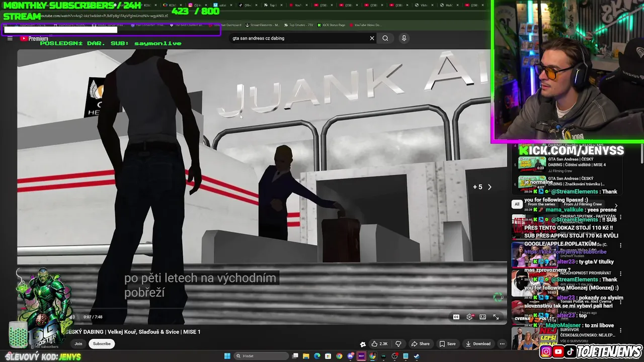Open the player settings gear

click(469, 317)
